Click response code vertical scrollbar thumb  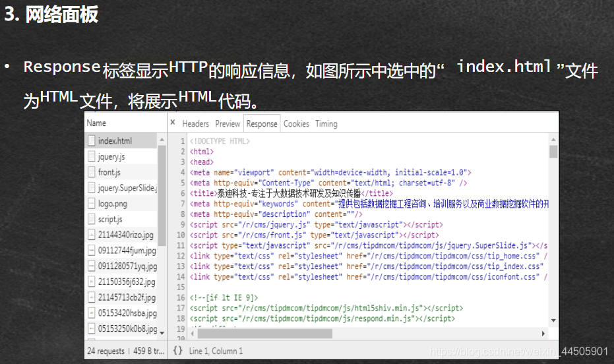coord(553,152)
